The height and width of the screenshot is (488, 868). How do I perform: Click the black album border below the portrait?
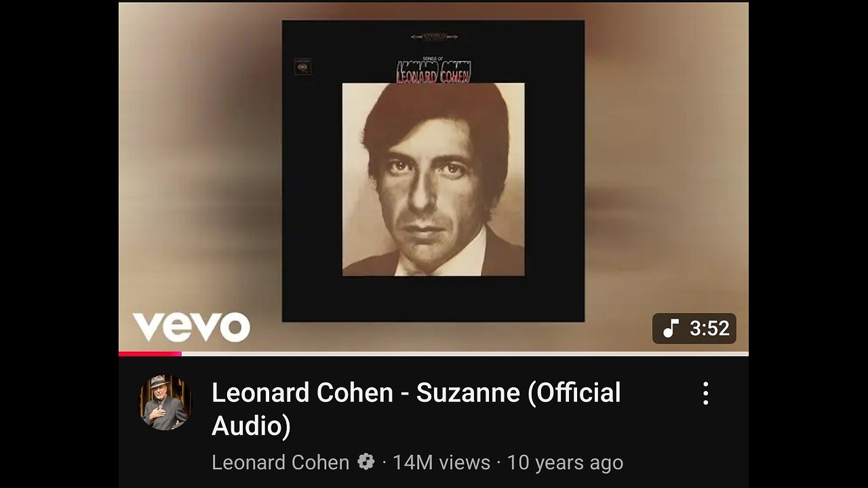[x=433, y=298]
